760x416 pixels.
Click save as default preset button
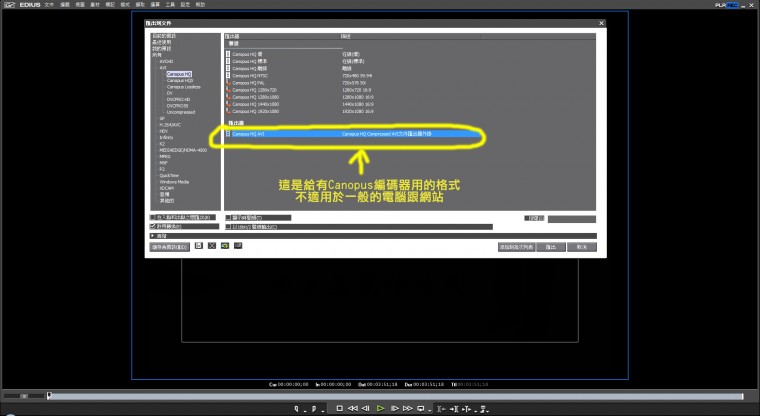169,247
